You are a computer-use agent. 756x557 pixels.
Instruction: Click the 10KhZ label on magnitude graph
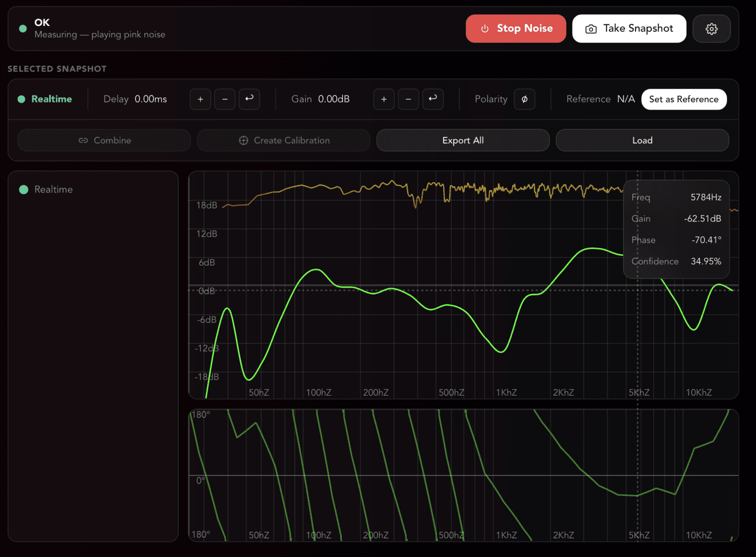click(x=699, y=392)
